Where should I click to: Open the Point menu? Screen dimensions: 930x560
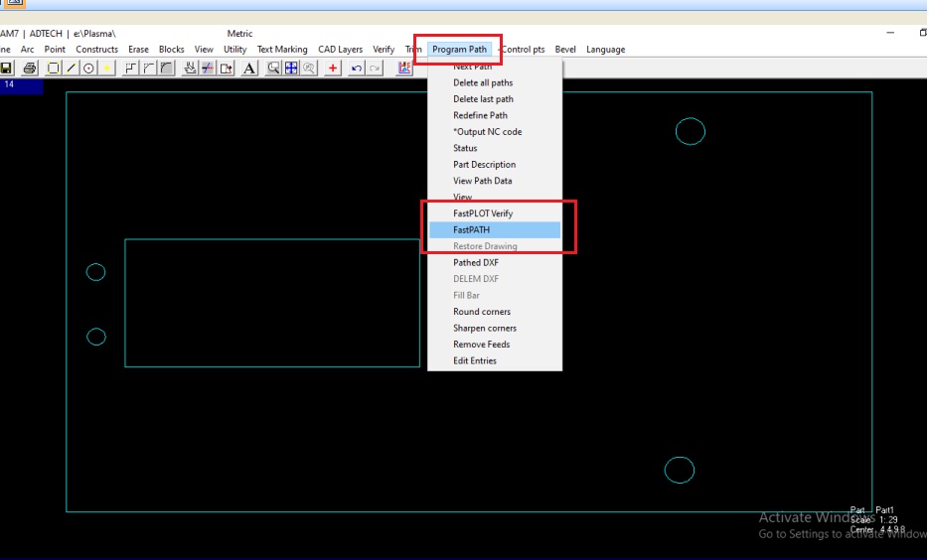coord(55,50)
